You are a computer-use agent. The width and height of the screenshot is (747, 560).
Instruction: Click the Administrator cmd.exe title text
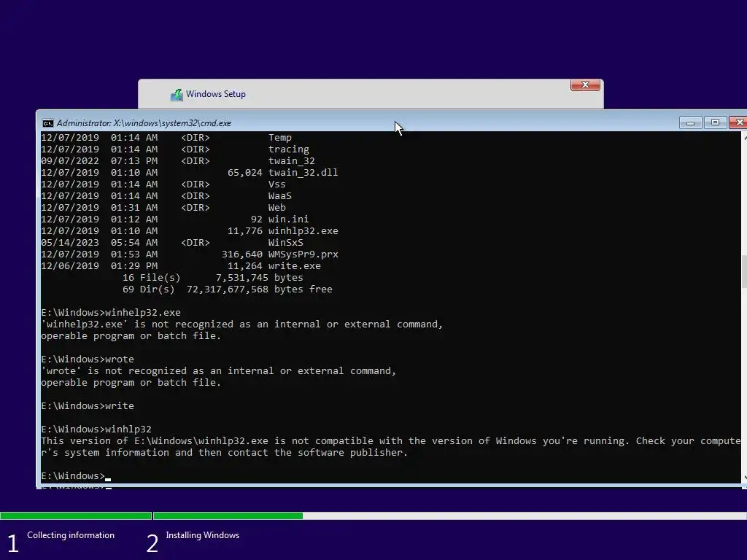click(x=144, y=123)
